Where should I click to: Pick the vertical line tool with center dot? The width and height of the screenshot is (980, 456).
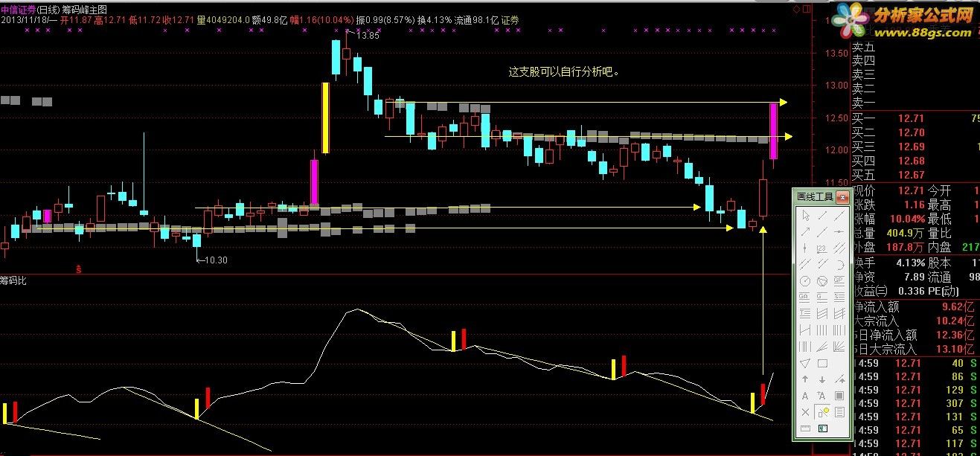pyautogui.click(x=805, y=247)
